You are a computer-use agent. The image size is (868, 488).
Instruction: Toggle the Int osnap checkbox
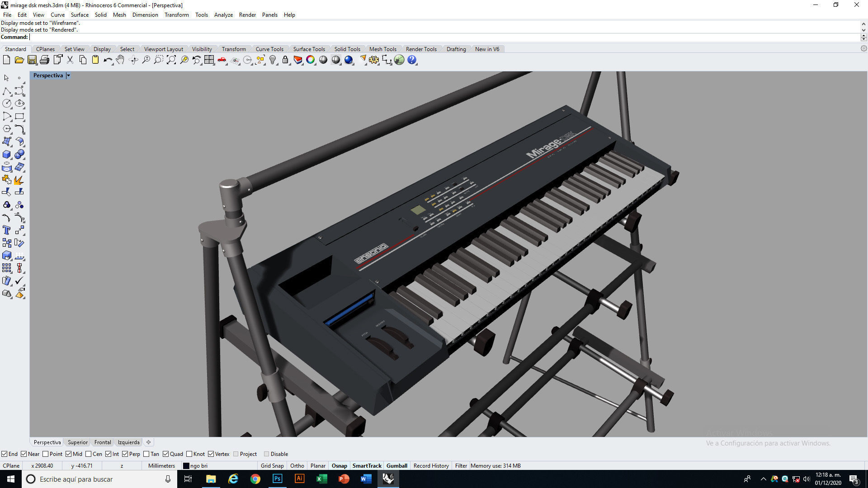pyautogui.click(x=108, y=454)
